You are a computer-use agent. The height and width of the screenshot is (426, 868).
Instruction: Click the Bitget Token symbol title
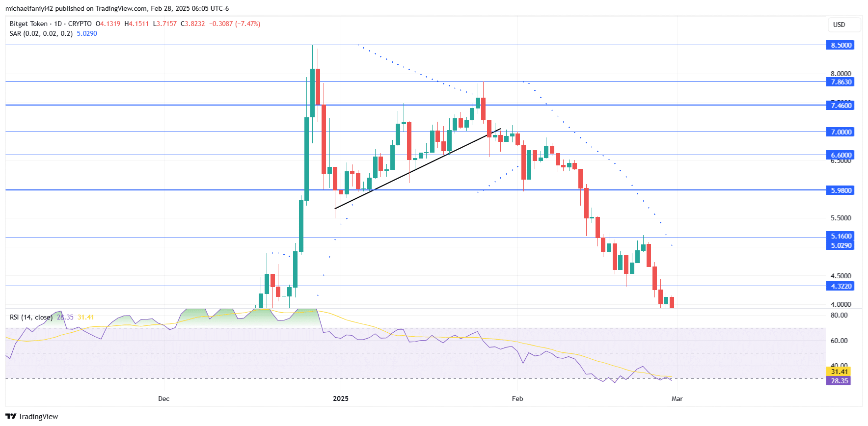(28, 24)
